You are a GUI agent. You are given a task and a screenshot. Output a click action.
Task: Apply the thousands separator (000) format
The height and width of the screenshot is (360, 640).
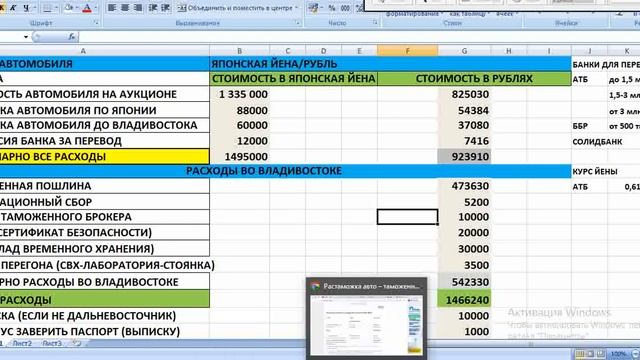pos(345,8)
